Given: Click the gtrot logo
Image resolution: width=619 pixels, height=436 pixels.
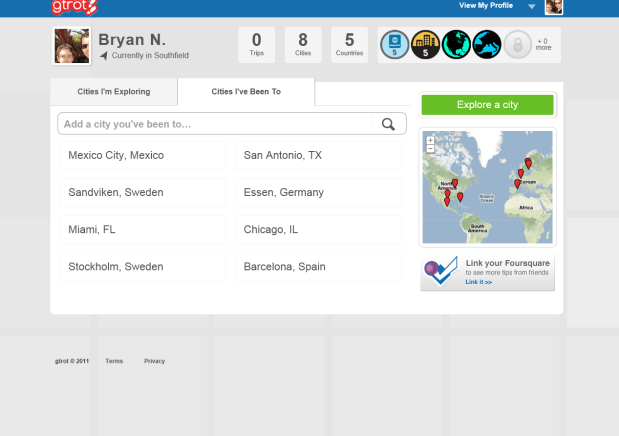Looking at the screenshot, I should coord(75,7).
